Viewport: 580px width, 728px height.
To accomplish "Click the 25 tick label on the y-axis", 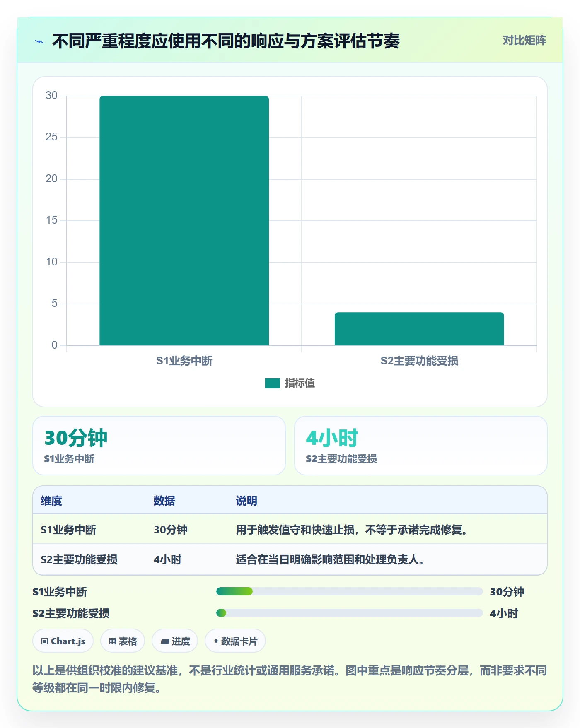I will [51, 137].
